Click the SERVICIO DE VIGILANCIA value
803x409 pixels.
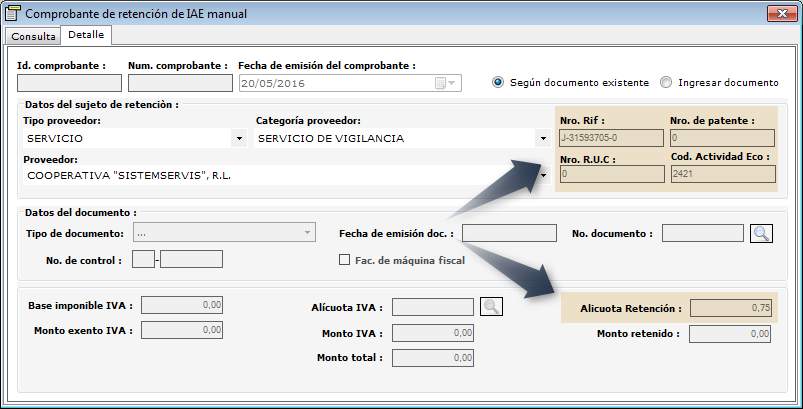(331, 138)
